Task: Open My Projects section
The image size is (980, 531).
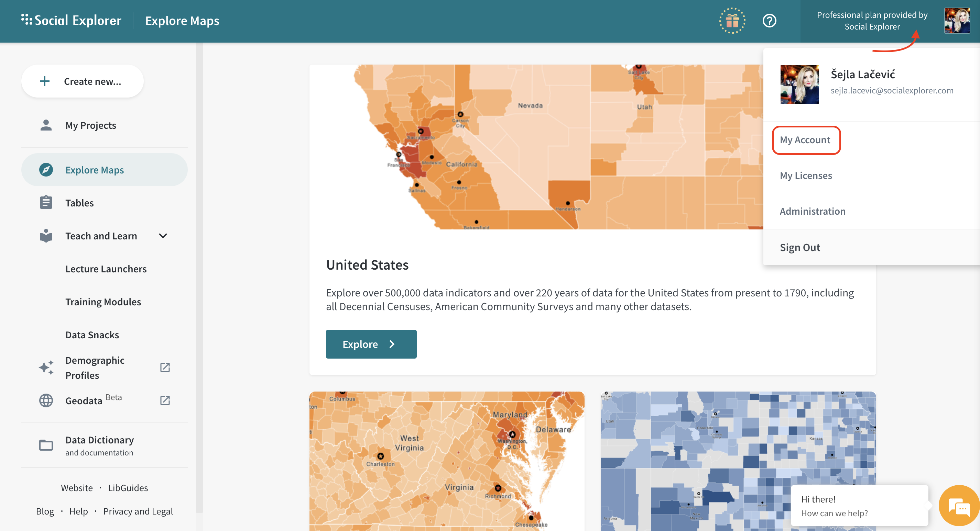Action: (90, 124)
